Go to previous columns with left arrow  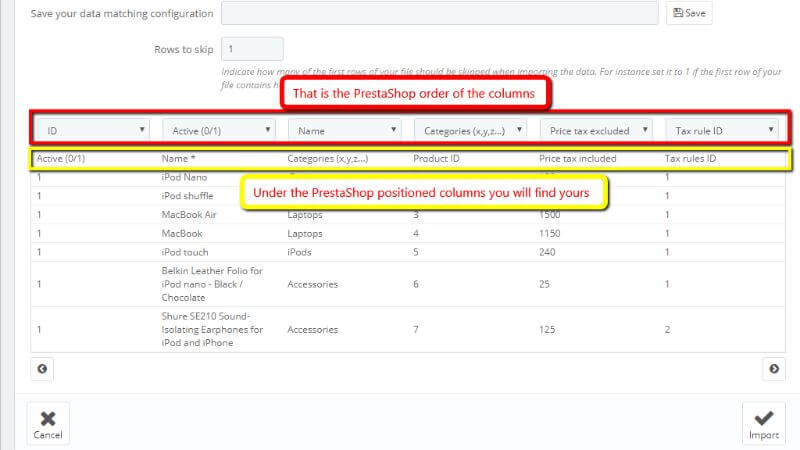click(x=42, y=369)
